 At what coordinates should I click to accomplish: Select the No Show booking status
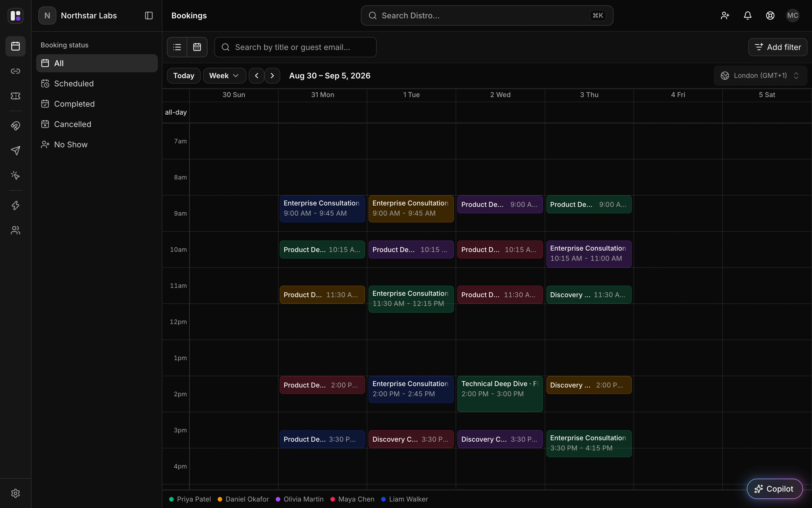(97, 144)
